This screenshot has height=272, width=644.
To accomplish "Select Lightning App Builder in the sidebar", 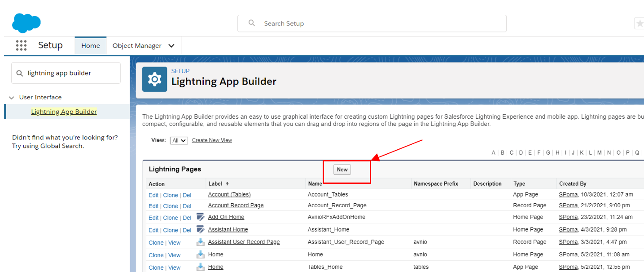I will click(x=64, y=112).
